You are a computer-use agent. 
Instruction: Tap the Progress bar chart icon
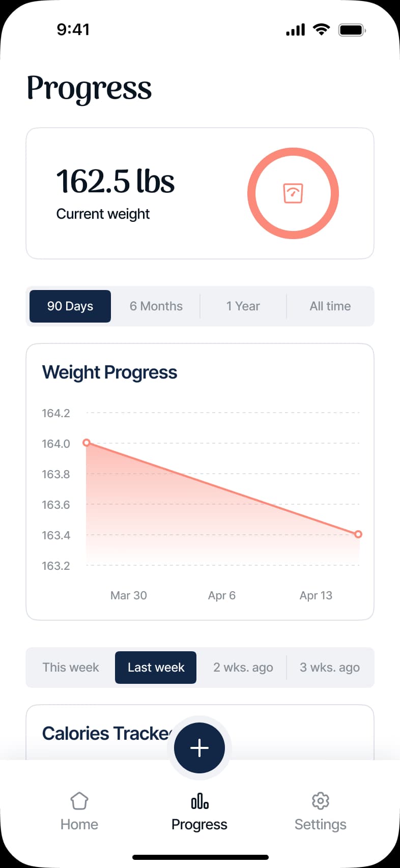click(x=199, y=801)
